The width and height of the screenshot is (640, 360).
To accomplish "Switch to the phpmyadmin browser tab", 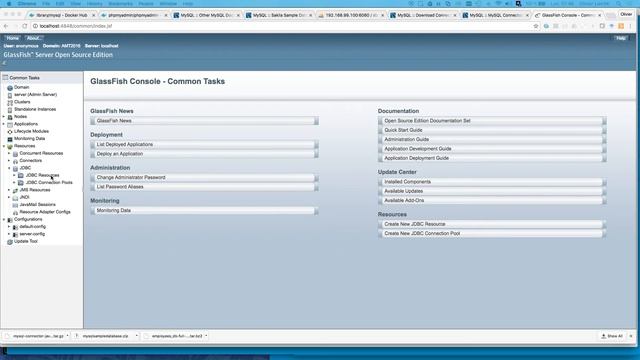I will pyautogui.click(x=134, y=15).
